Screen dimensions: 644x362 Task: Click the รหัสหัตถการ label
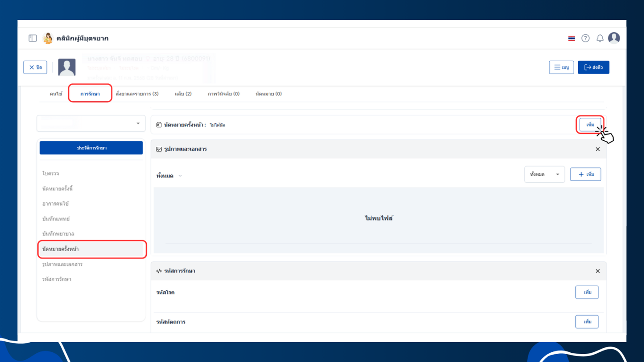pos(171,322)
